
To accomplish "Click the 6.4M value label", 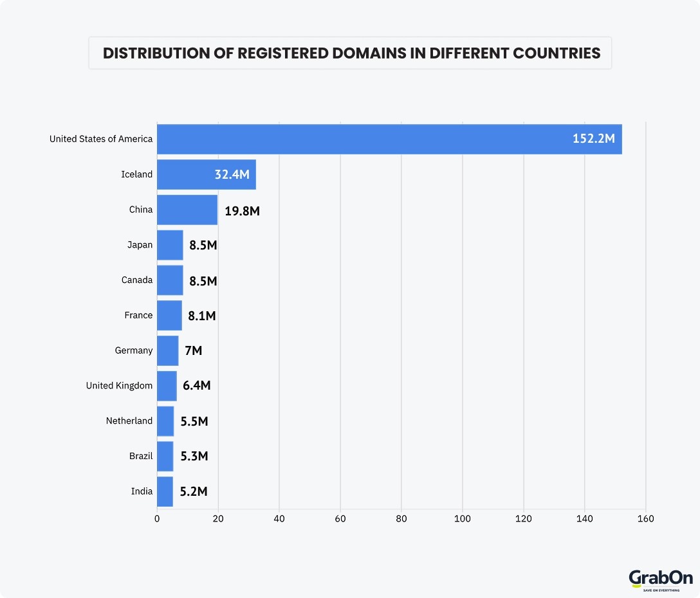I will click(196, 385).
